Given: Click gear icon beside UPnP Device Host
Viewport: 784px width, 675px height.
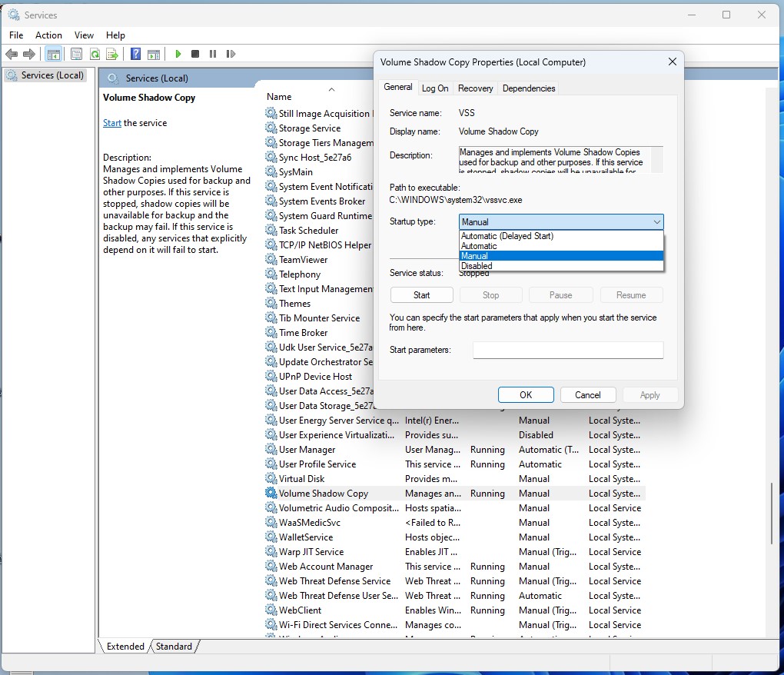Looking at the screenshot, I should pos(271,376).
